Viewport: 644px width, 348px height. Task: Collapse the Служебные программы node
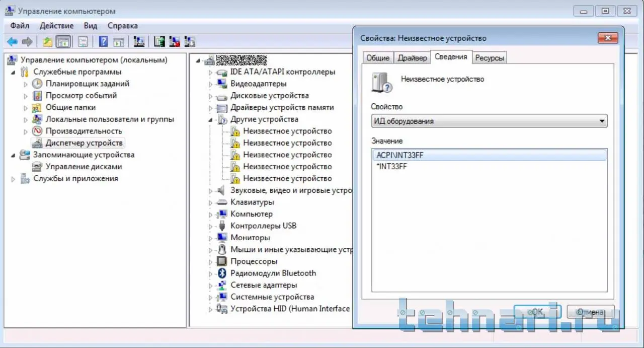coord(14,72)
